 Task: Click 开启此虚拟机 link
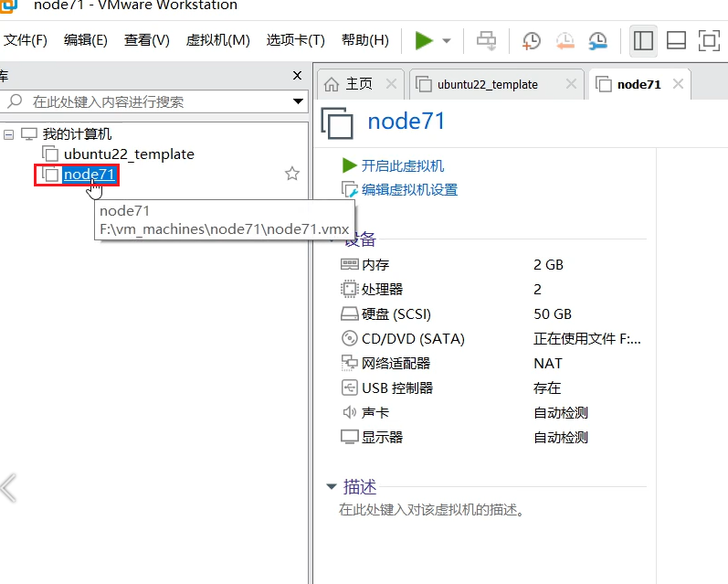tap(403, 165)
